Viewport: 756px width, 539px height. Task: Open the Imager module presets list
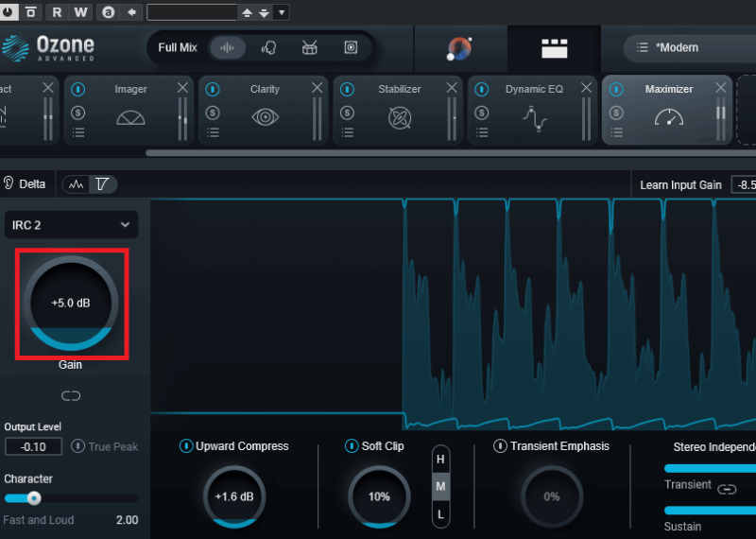point(78,132)
